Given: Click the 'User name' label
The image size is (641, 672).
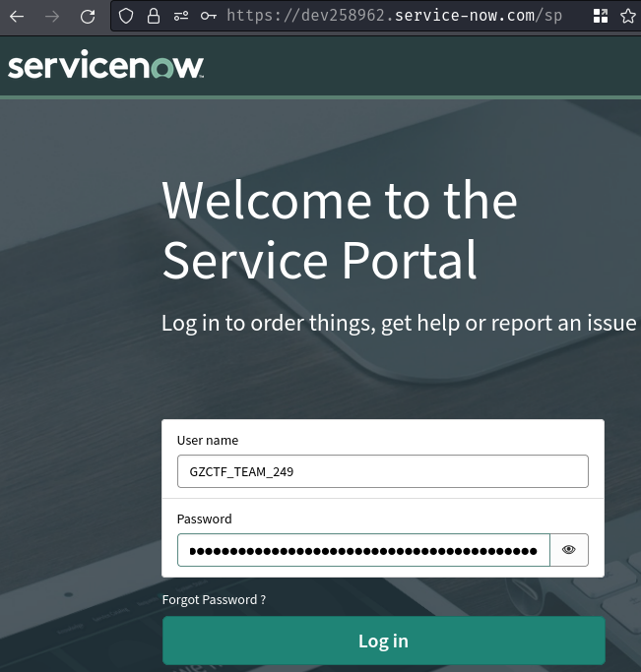Looking at the screenshot, I should click(208, 440).
